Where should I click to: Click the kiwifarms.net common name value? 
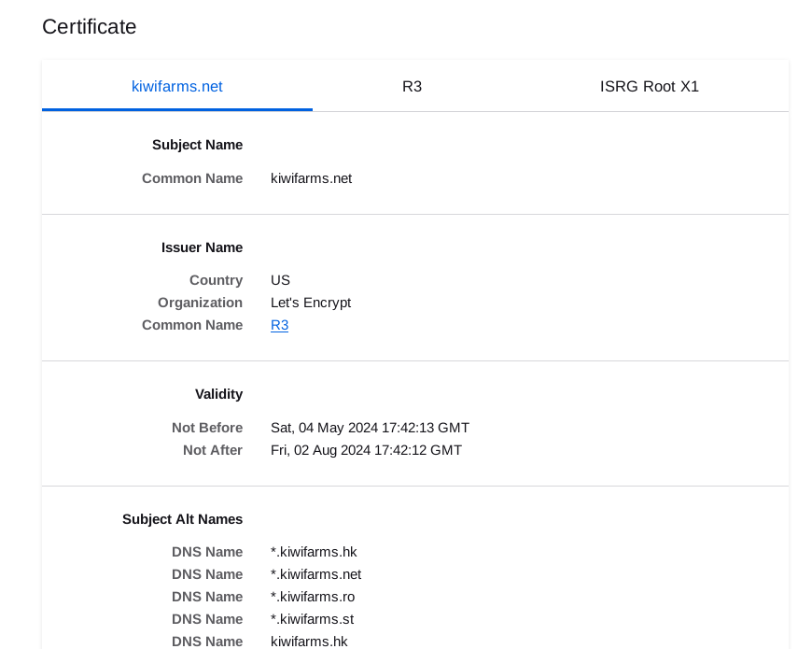(311, 178)
